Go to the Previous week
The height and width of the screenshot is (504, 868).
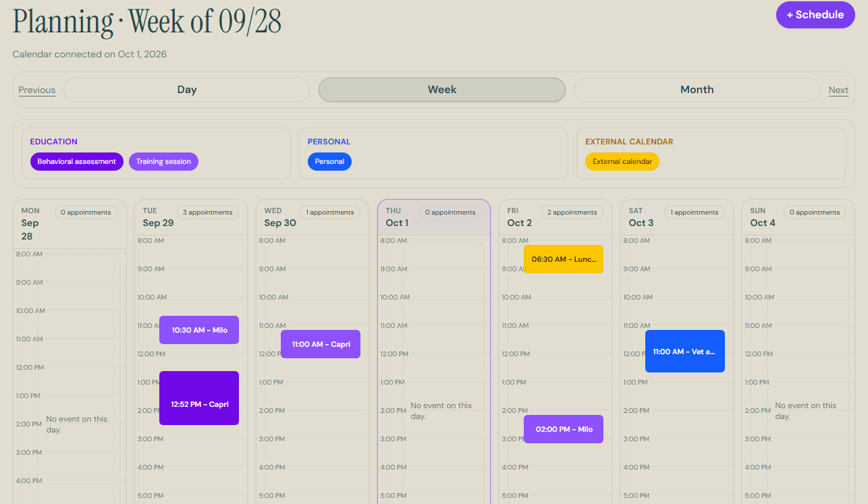pos(37,90)
